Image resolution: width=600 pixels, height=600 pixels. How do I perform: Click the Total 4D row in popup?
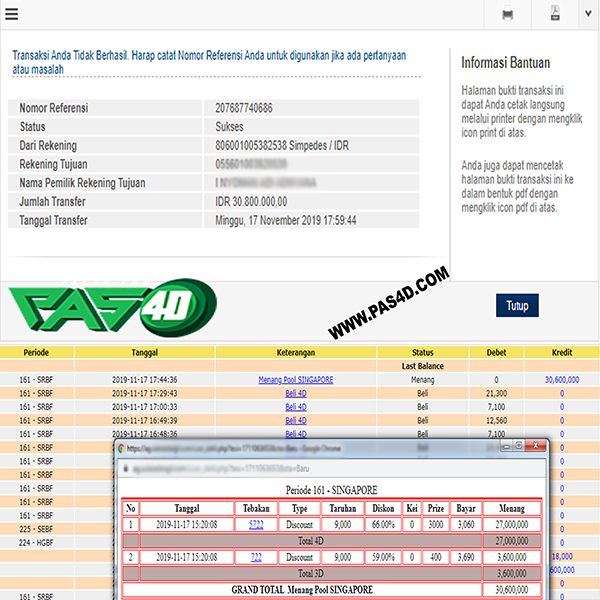click(x=331, y=541)
